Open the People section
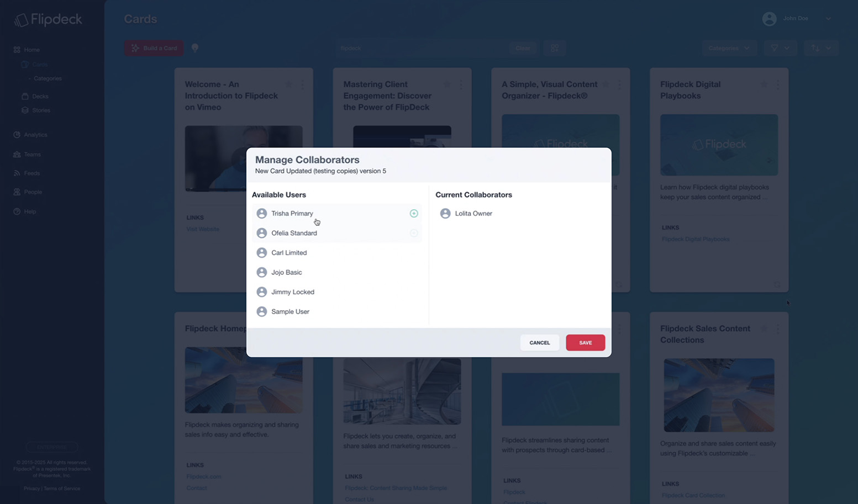This screenshot has width=858, height=504. point(33,192)
